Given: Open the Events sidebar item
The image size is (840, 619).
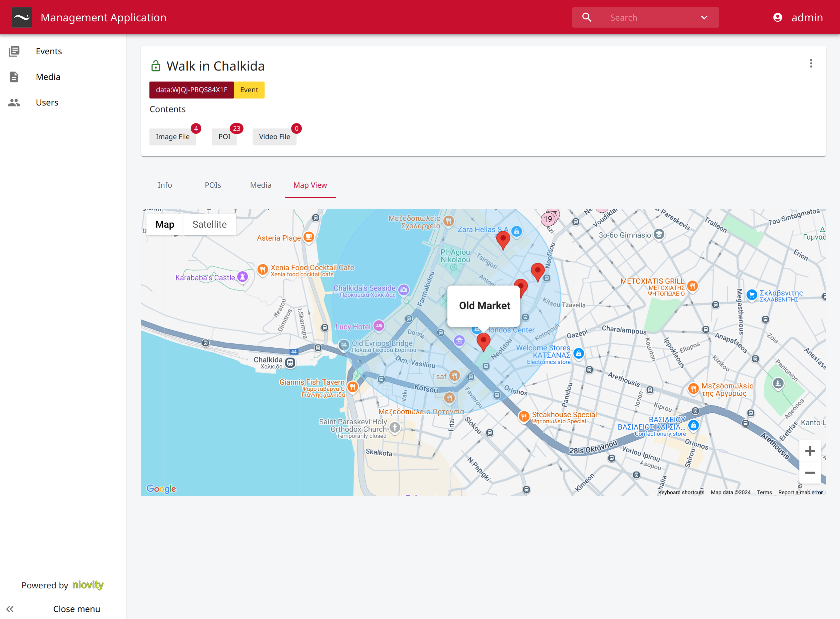Looking at the screenshot, I should (63, 51).
